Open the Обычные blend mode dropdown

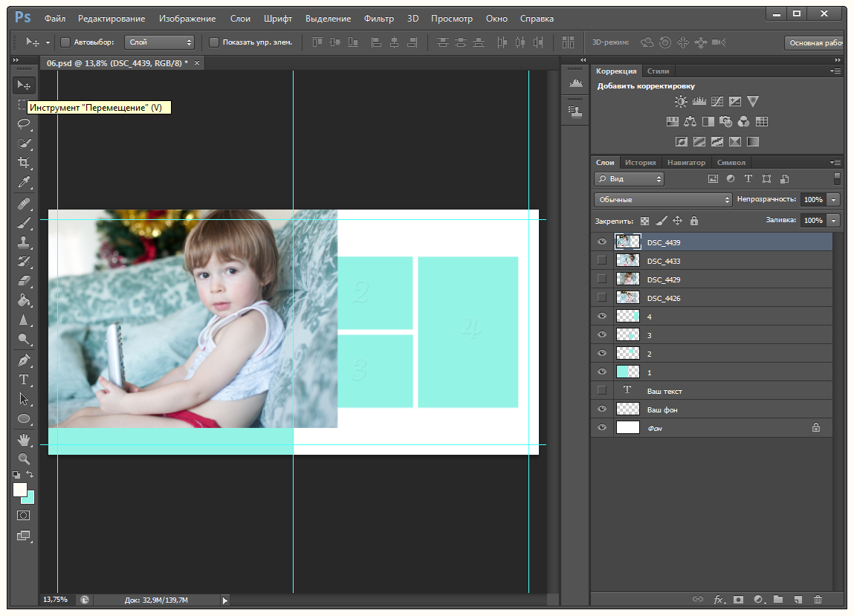(x=663, y=200)
